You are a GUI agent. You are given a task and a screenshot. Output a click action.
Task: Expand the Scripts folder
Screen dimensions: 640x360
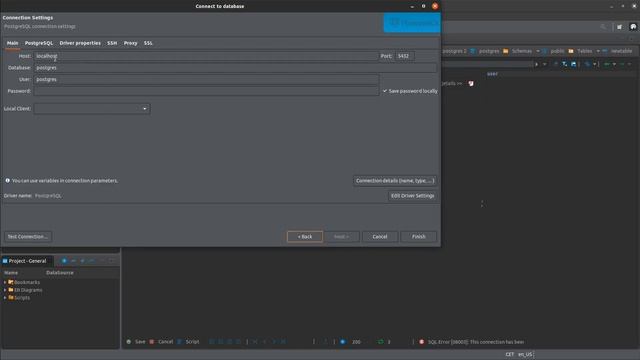(4, 298)
